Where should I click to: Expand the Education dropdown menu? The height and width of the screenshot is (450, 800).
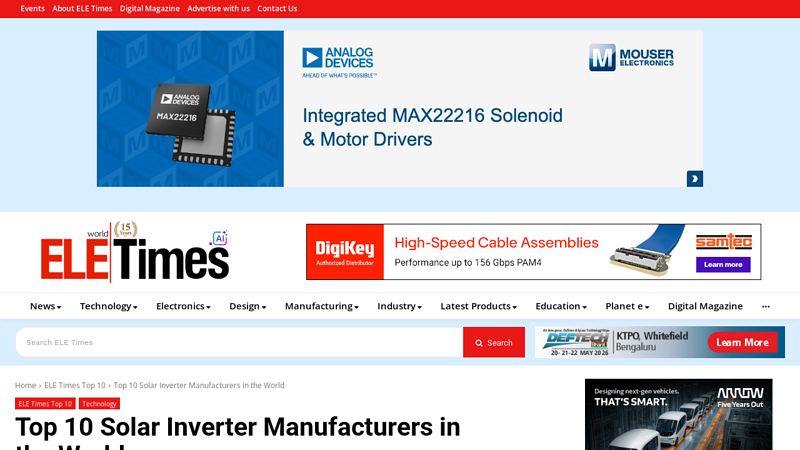[x=561, y=306]
